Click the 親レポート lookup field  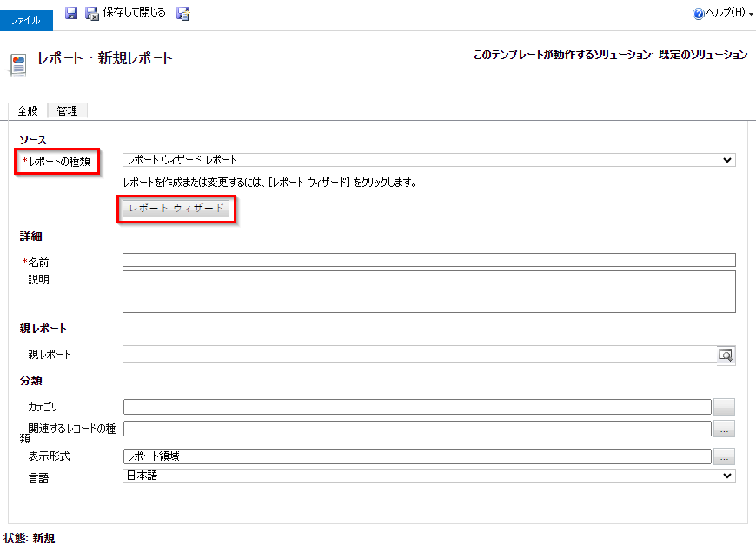click(x=420, y=354)
